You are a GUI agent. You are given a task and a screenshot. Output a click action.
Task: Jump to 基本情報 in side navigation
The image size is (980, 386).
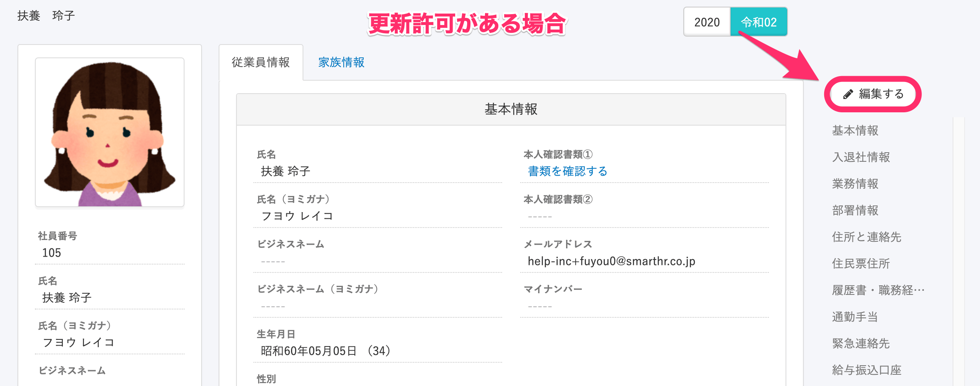tap(855, 131)
